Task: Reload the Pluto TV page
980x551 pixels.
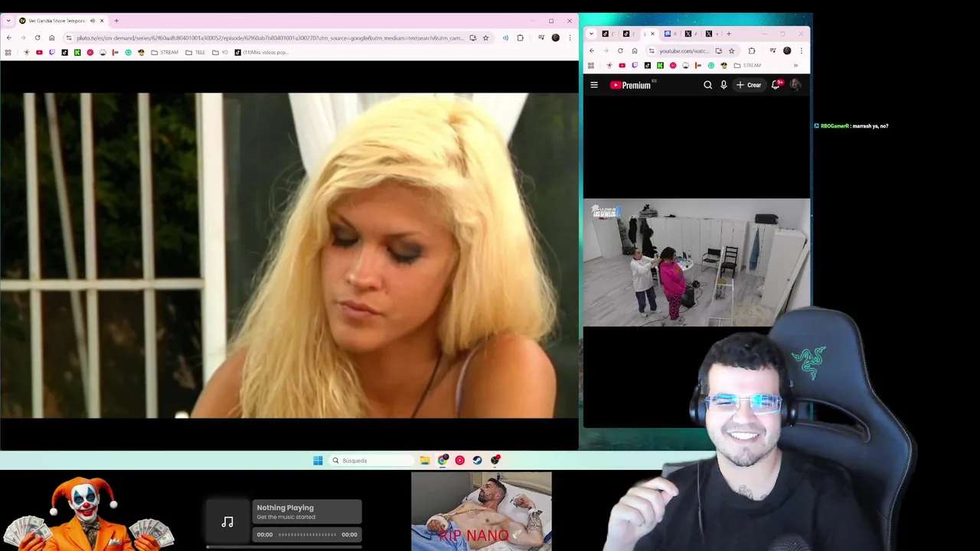Action: tap(38, 37)
